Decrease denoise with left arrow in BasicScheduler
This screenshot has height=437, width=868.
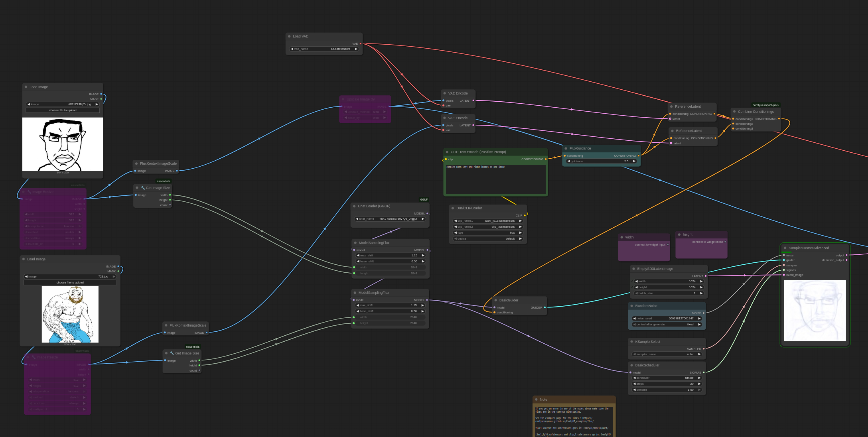pyautogui.click(x=634, y=390)
